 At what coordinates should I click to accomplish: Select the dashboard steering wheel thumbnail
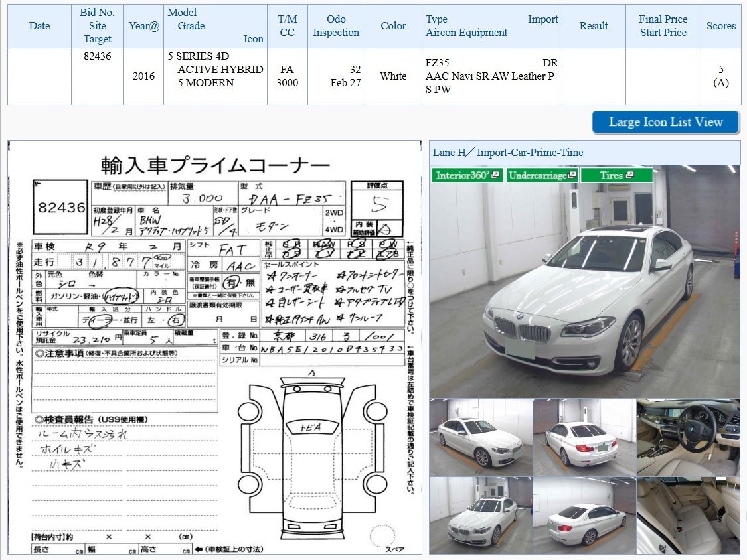click(689, 437)
